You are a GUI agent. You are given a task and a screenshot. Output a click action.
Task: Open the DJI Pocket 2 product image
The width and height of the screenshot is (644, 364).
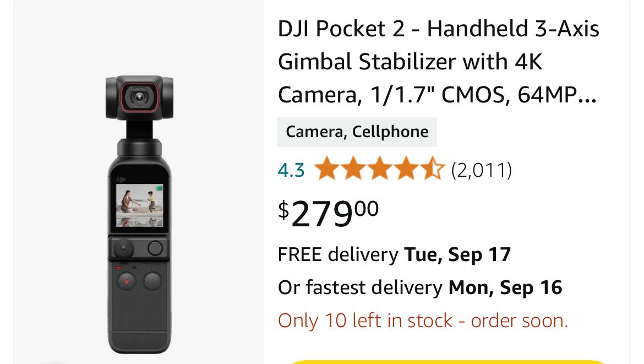pos(139,214)
